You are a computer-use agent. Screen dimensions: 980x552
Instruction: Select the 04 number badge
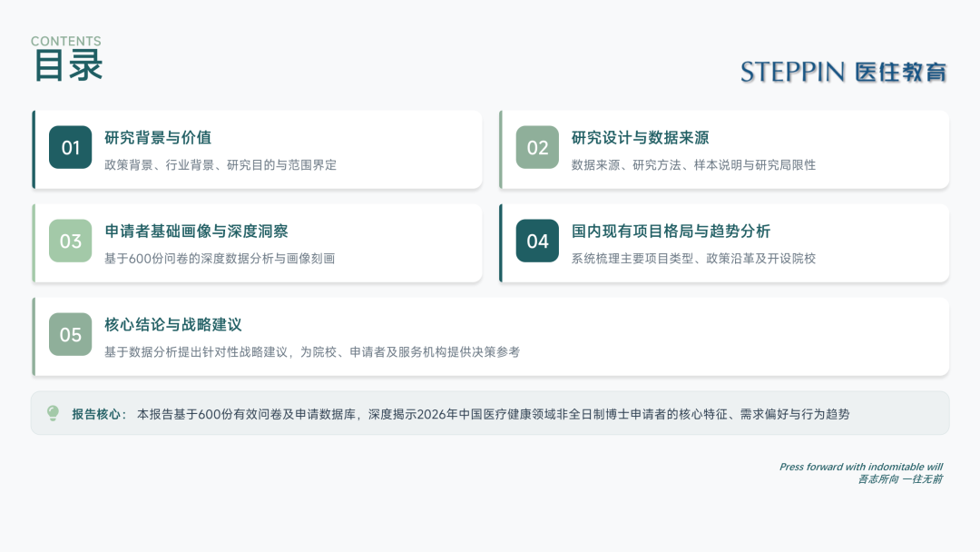[537, 241]
